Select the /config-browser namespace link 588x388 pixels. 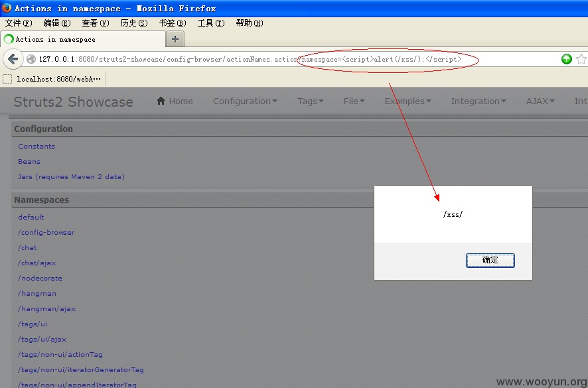coord(46,232)
